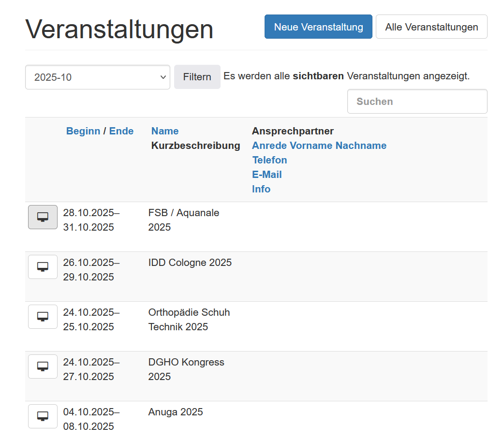Click monitor icon for IDD Cologne 2025

[x=43, y=267]
